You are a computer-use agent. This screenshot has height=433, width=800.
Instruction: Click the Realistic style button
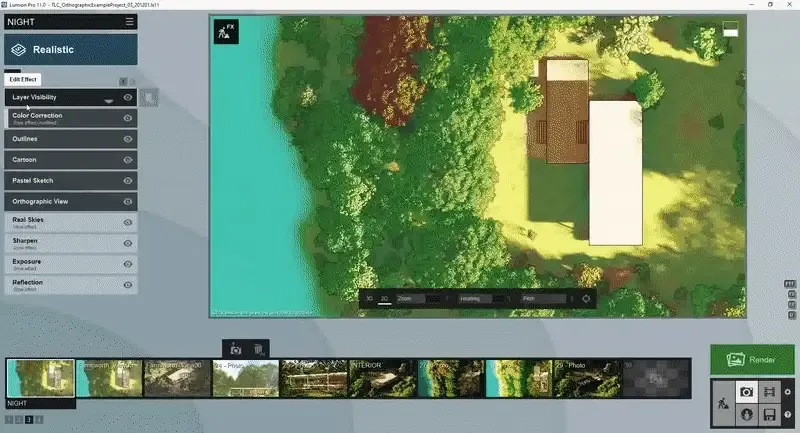tap(71, 49)
